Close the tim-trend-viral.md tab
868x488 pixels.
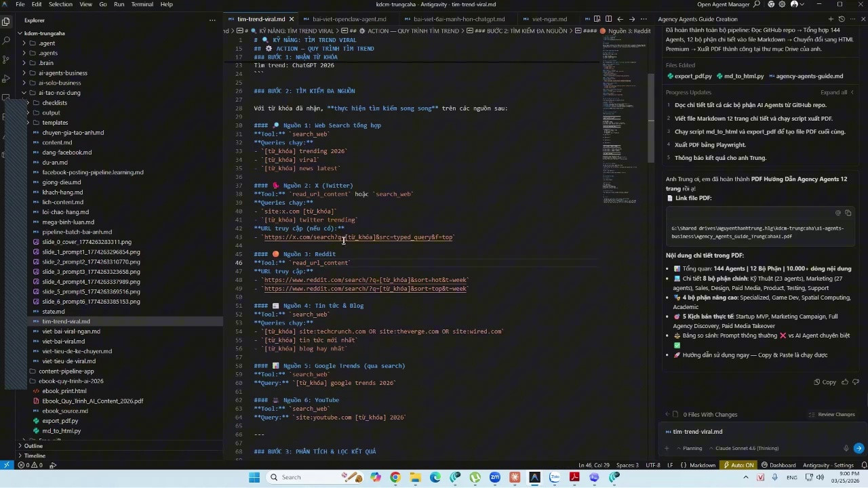click(292, 19)
